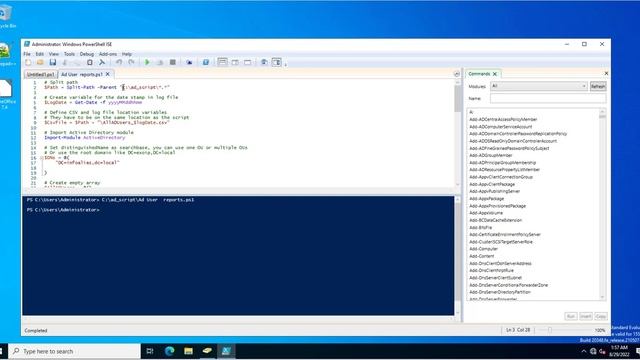This screenshot has height=360, width=640.
Task: Click the Start PowerShell.exe icon
Action: point(206,62)
